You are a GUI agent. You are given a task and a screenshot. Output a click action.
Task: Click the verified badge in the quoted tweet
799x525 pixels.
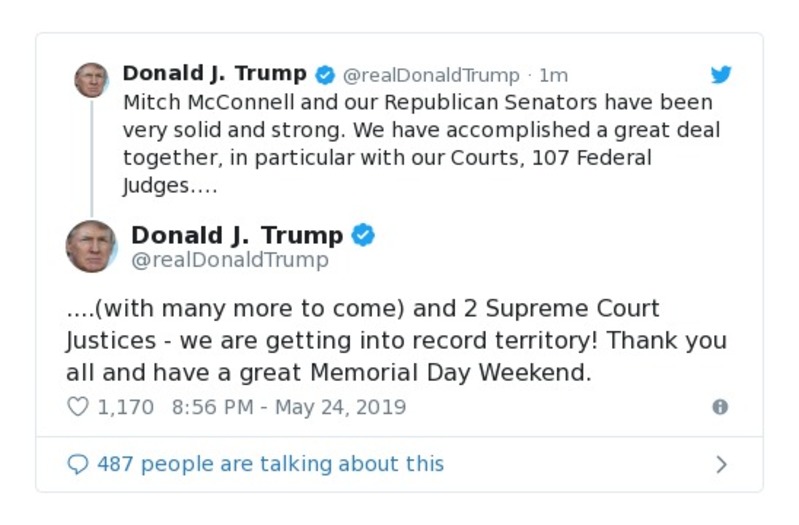(325, 75)
